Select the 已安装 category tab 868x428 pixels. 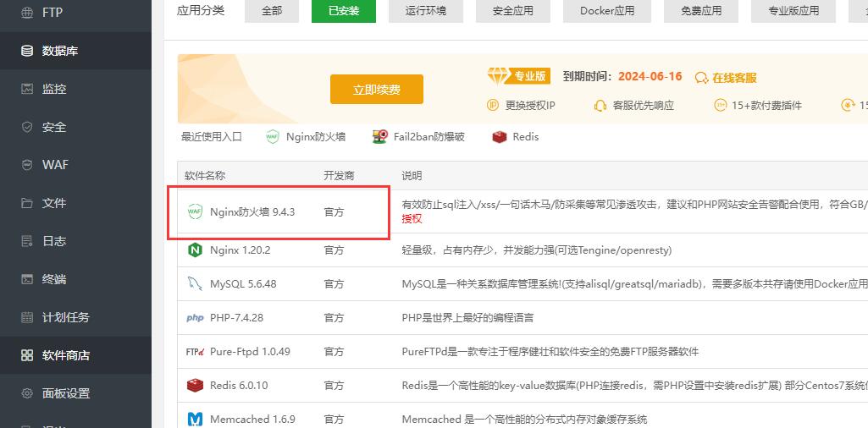point(344,10)
